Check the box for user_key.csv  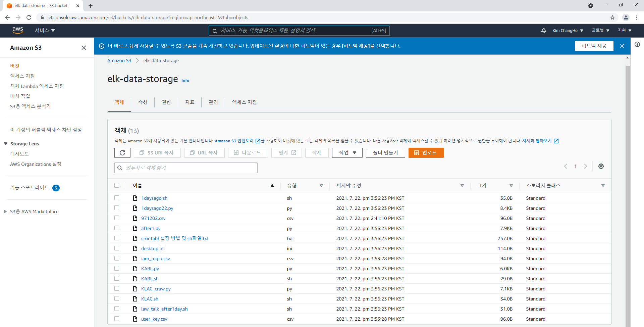(117, 319)
